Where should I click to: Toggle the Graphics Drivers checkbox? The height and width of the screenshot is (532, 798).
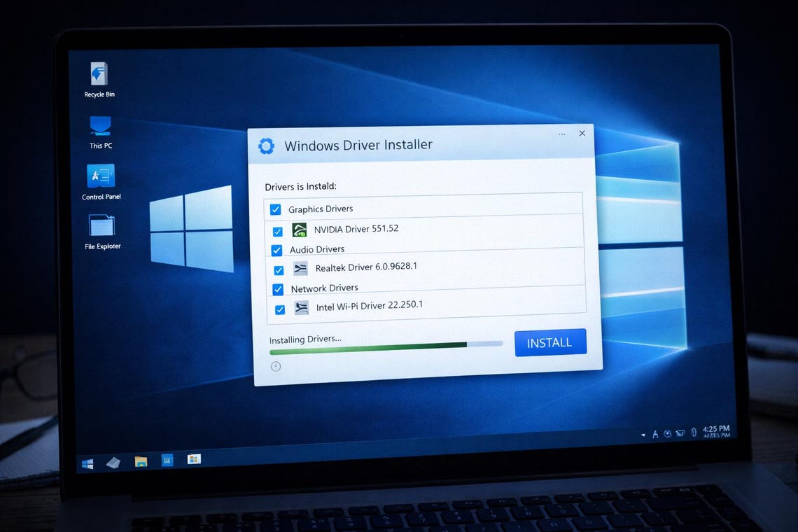pyautogui.click(x=275, y=209)
